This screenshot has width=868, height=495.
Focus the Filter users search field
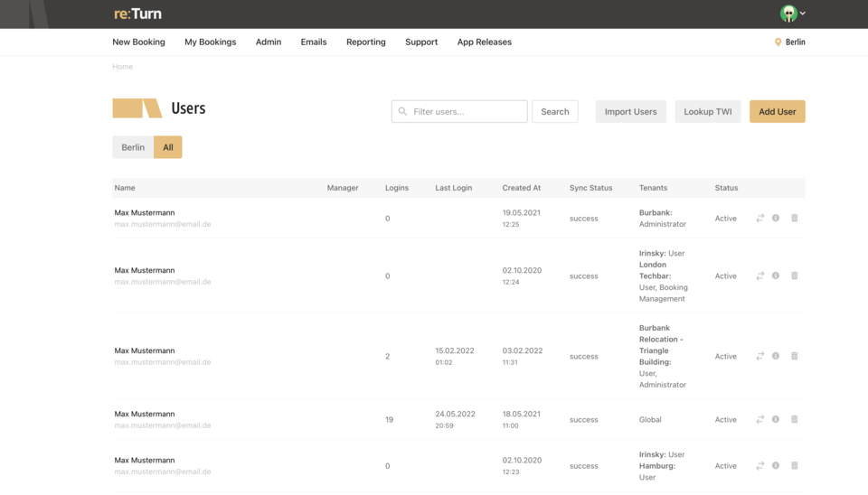[x=459, y=111]
